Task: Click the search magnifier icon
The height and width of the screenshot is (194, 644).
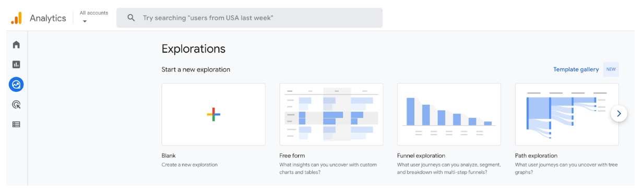Action: (x=132, y=18)
